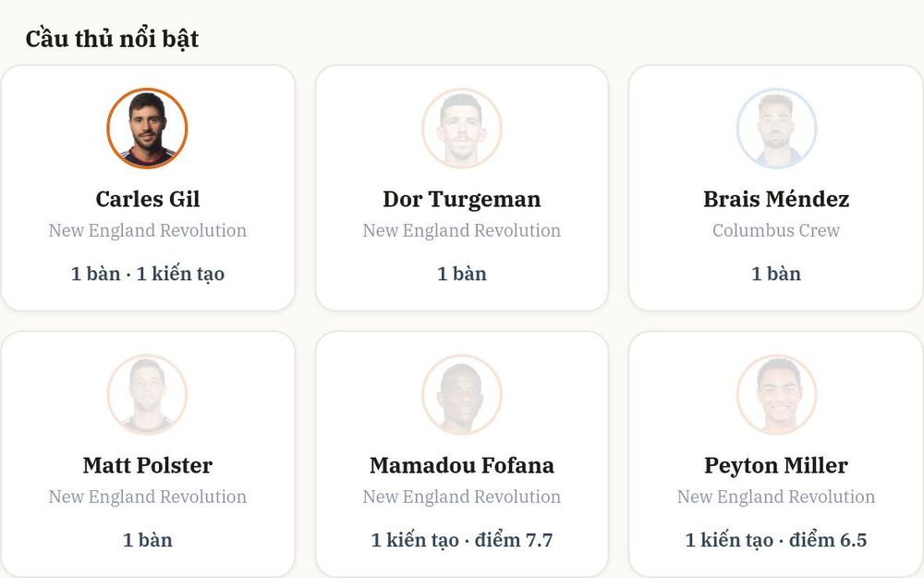This screenshot has height=578, width=924.
Task: Select the Brais Méndez name
Action: [x=776, y=200]
